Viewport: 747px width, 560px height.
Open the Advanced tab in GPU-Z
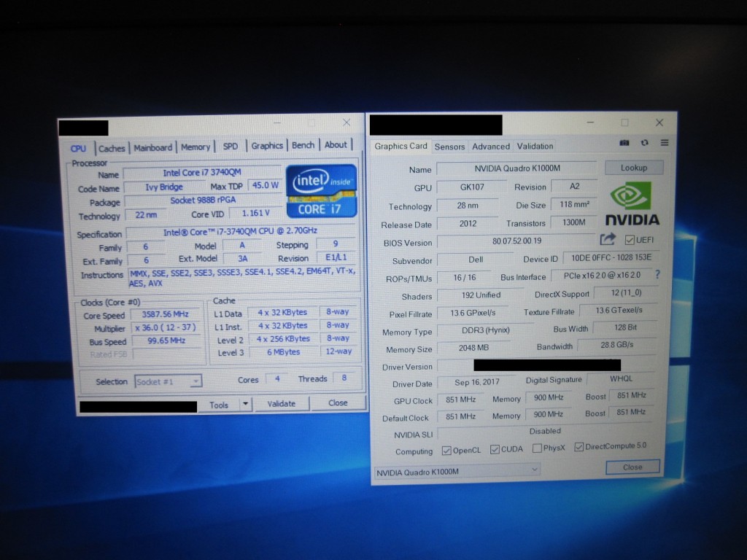[491, 146]
